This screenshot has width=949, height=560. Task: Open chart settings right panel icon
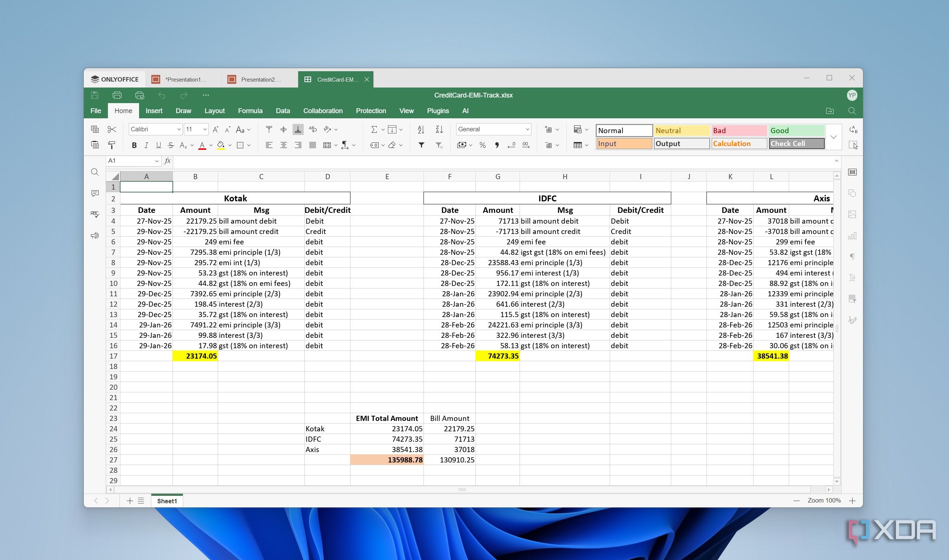[852, 236]
